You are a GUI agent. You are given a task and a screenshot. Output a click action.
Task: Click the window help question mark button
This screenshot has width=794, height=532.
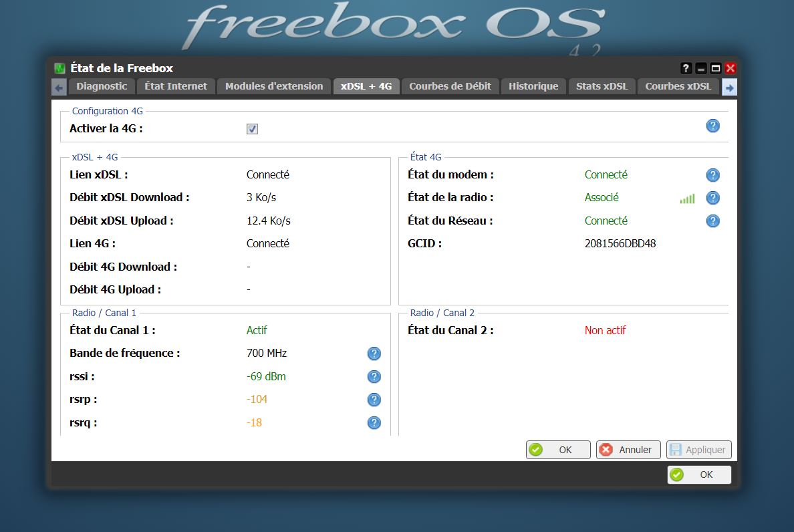(x=686, y=68)
